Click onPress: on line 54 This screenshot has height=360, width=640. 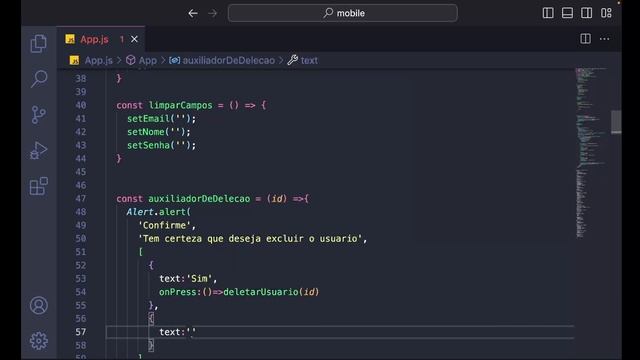point(180,292)
